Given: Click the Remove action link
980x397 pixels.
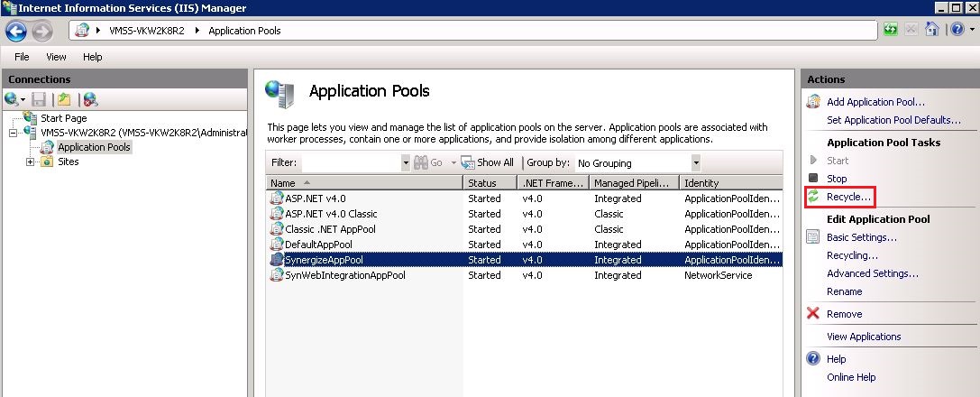Looking at the screenshot, I should (845, 314).
